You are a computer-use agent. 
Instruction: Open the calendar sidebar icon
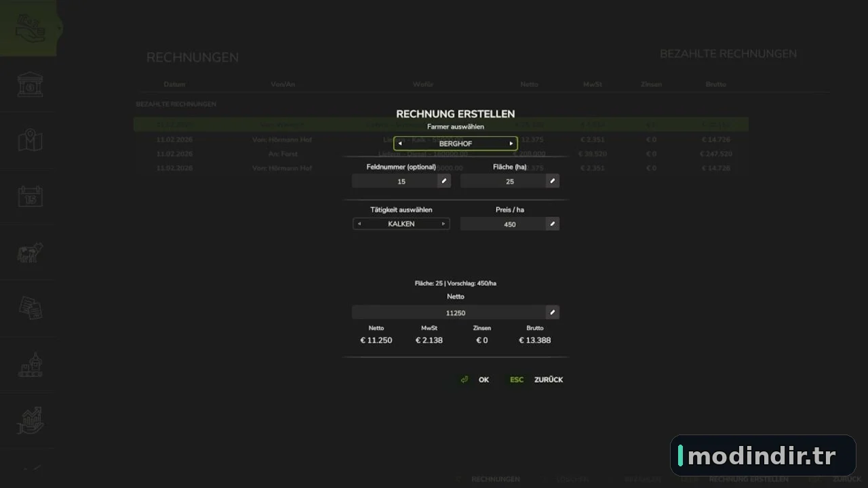point(31,197)
